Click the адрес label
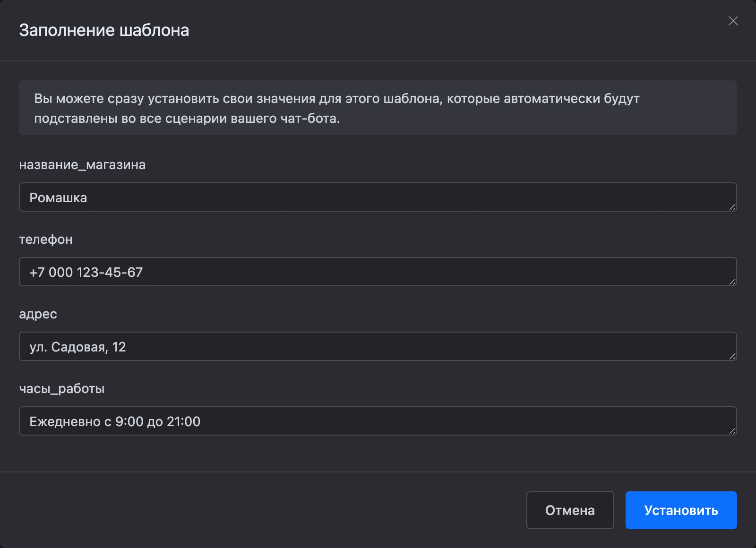 pos(38,314)
